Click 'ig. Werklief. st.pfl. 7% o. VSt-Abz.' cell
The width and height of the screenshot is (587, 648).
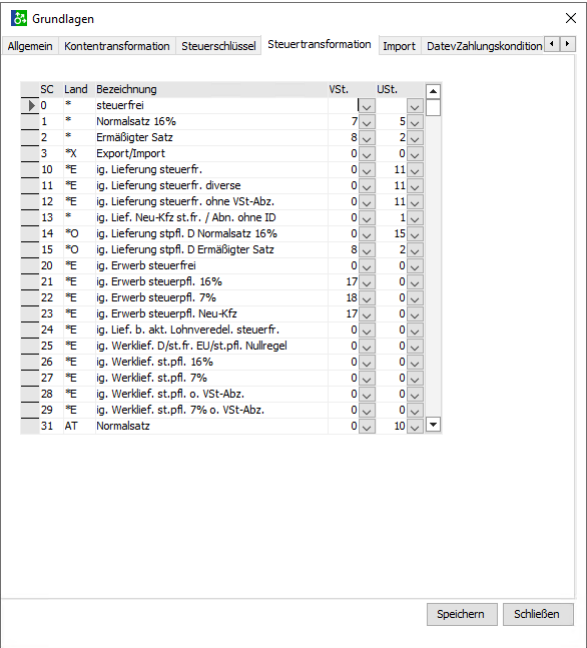[211, 410]
